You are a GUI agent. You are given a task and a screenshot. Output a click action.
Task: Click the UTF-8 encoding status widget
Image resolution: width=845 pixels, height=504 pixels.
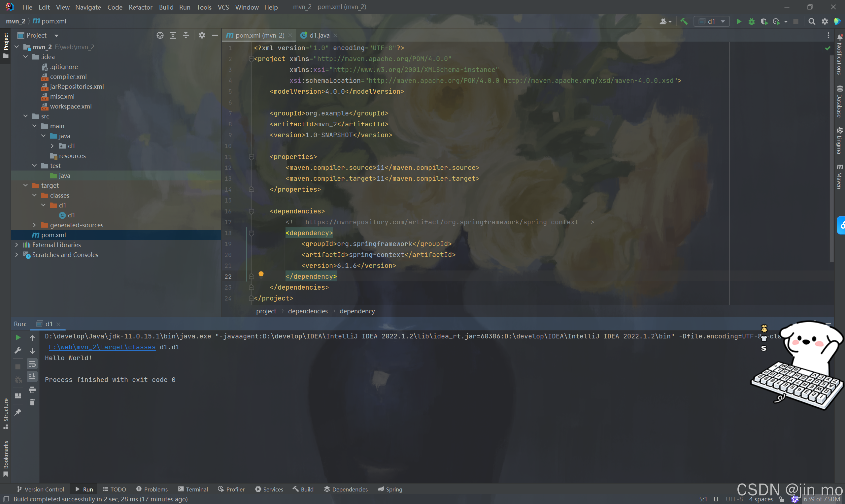(x=734, y=499)
